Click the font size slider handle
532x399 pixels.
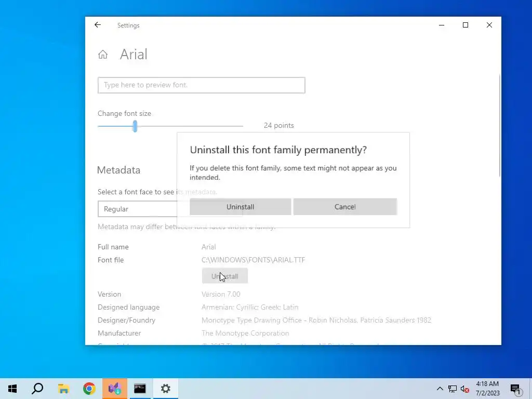tap(135, 126)
